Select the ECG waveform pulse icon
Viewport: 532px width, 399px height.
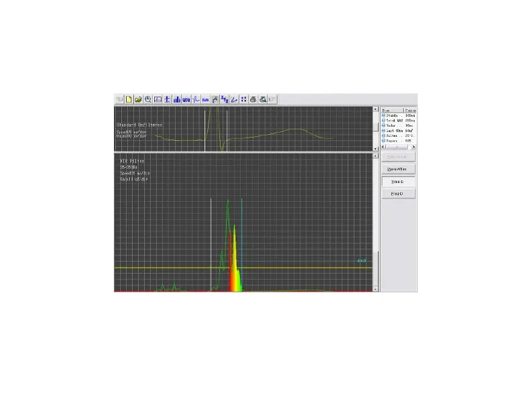196,99
